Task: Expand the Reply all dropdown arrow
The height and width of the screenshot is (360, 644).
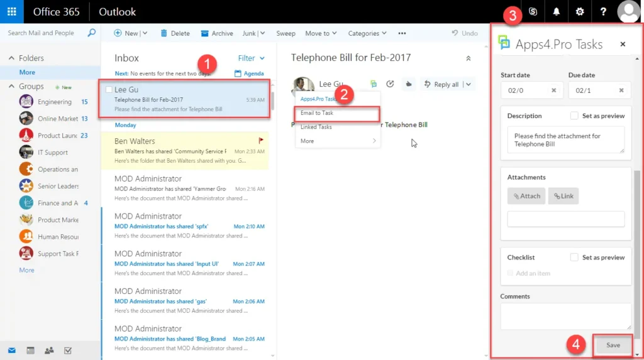Action: (x=468, y=84)
